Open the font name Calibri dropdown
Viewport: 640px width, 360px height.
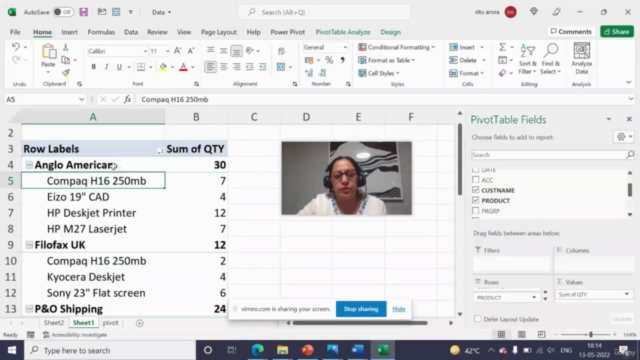tap(145, 51)
